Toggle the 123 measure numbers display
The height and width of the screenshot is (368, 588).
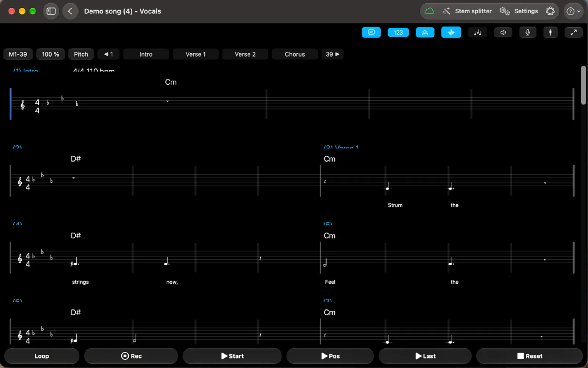click(x=398, y=32)
